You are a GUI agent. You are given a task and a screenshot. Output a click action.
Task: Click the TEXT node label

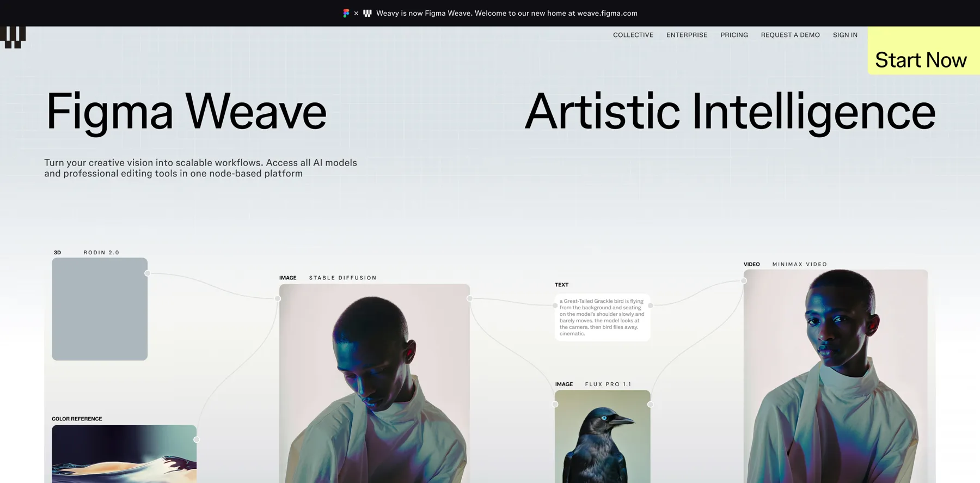pos(561,285)
